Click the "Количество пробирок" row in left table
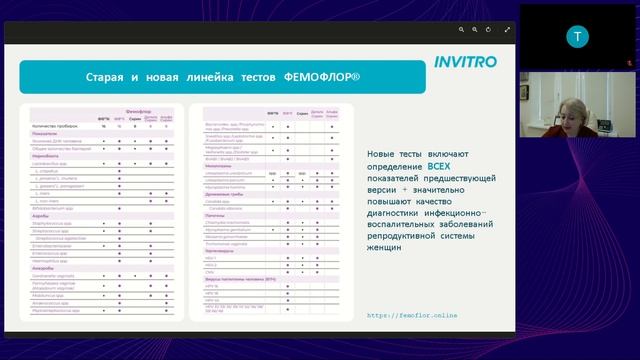The width and height of the screenshot is (640, 360). 102,127
